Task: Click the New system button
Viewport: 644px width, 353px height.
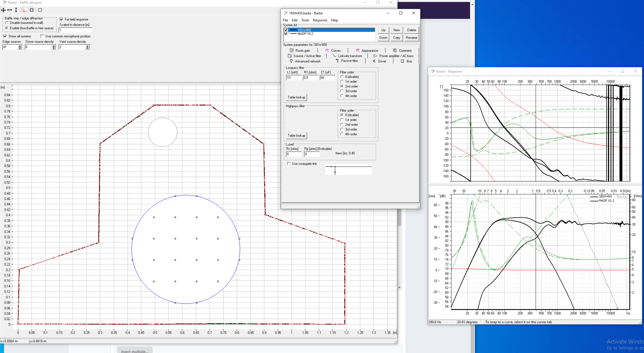Action: pos(397,30)
